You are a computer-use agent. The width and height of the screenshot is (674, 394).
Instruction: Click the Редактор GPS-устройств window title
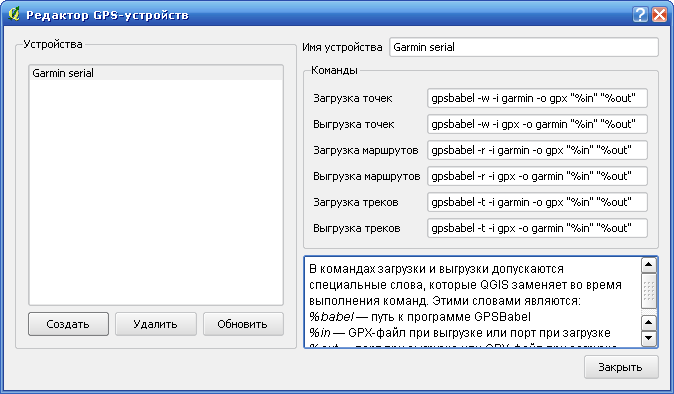107,15
